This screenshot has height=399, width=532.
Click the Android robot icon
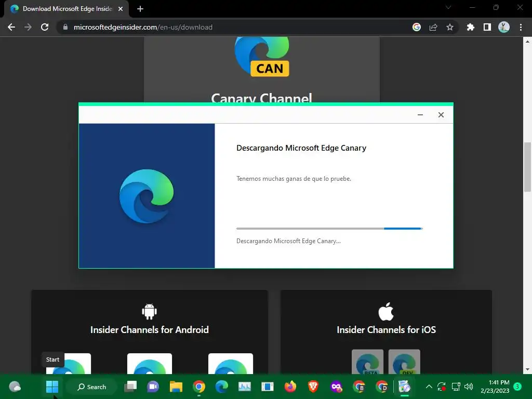[149, 311]
